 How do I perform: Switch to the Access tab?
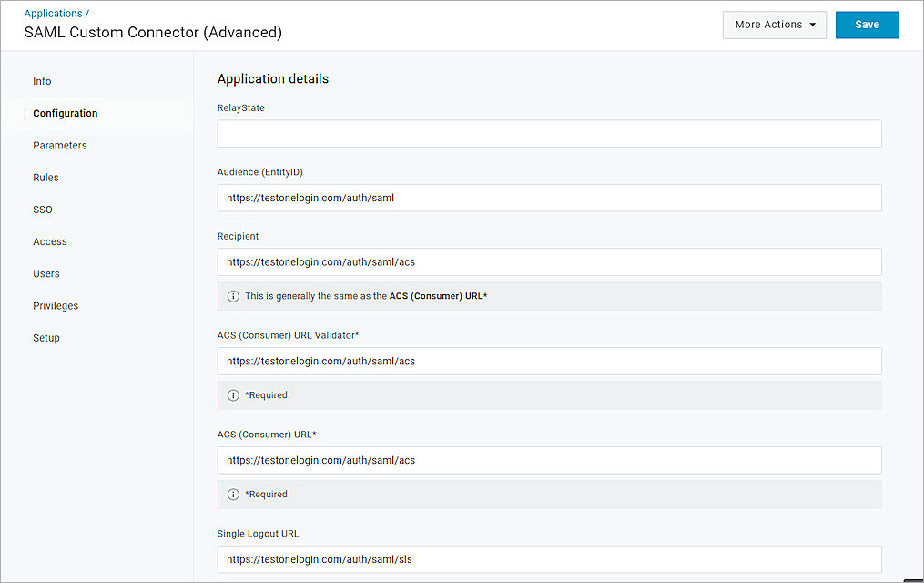pyautogui.click(x=49, y=240)
